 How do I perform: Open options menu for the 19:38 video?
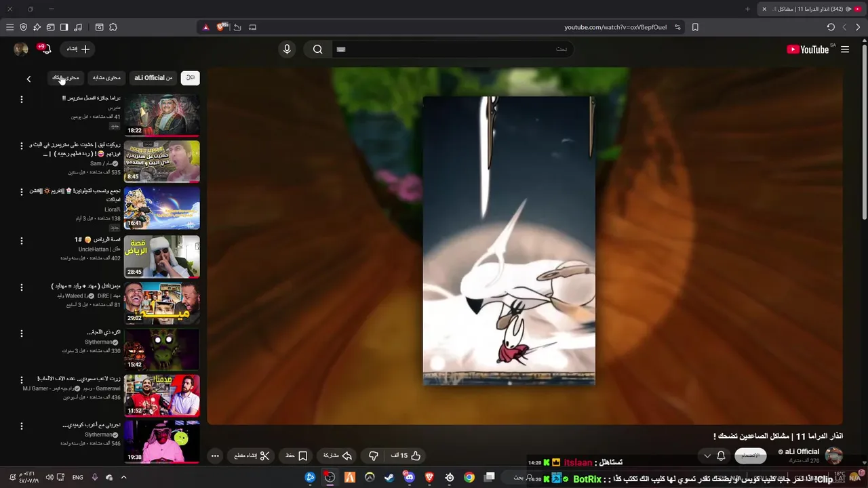point(21,426)
